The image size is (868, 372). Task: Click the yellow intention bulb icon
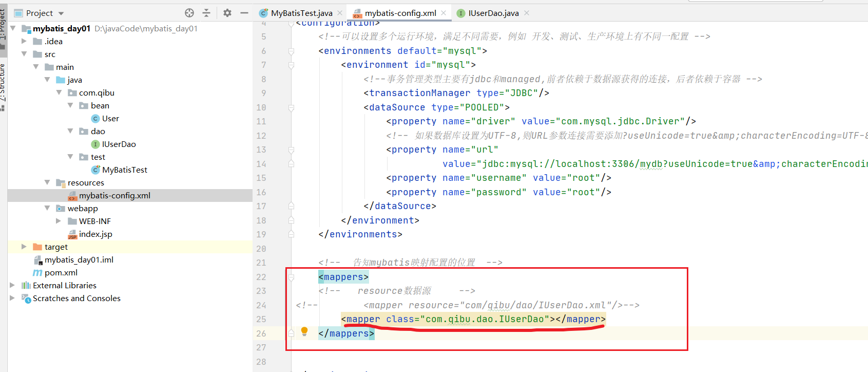pos(304,331)
